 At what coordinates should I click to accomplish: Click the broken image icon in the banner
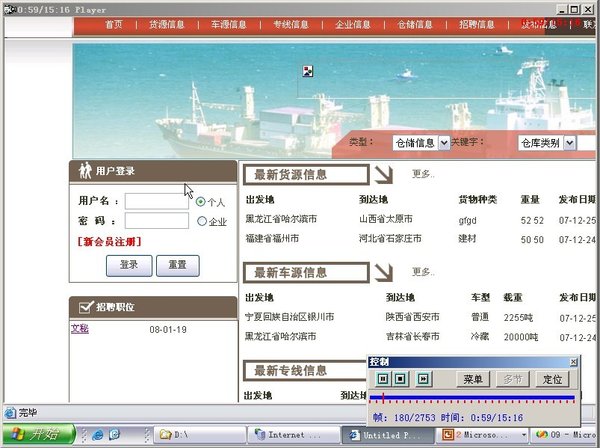308,71
